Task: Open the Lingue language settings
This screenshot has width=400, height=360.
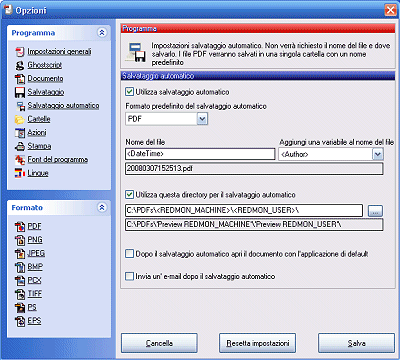Action: coord(38,173)
